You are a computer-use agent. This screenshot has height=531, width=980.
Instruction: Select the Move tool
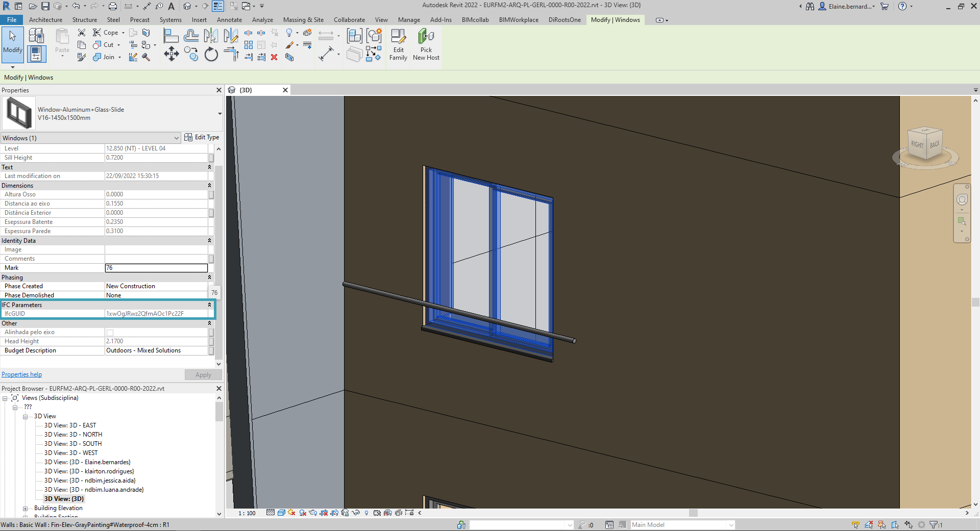pos(171,54)
